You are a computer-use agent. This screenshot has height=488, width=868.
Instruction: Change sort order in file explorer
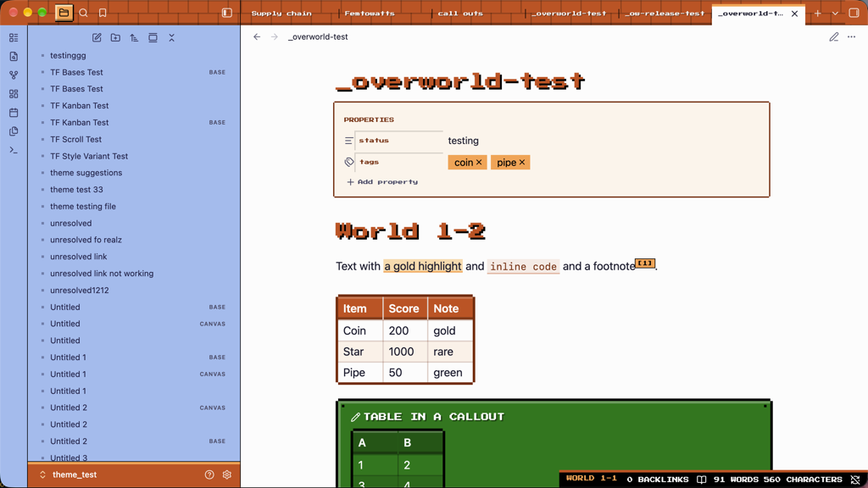(x=134, y=37)
